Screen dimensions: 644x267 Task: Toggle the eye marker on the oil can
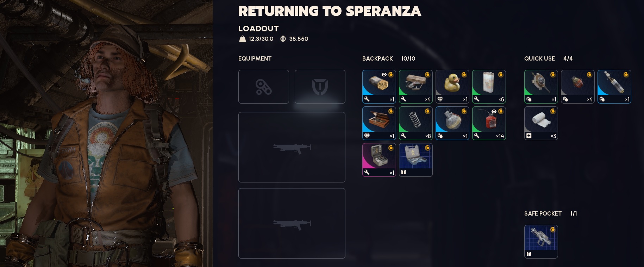pos(494,111)
